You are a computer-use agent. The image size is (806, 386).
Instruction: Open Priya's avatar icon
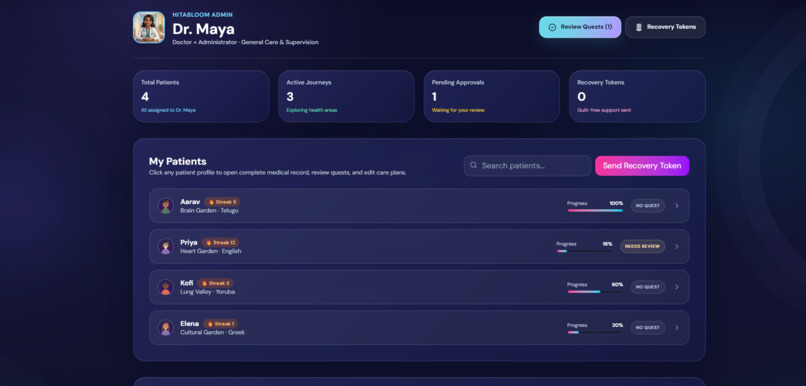(x=166, y=246)
